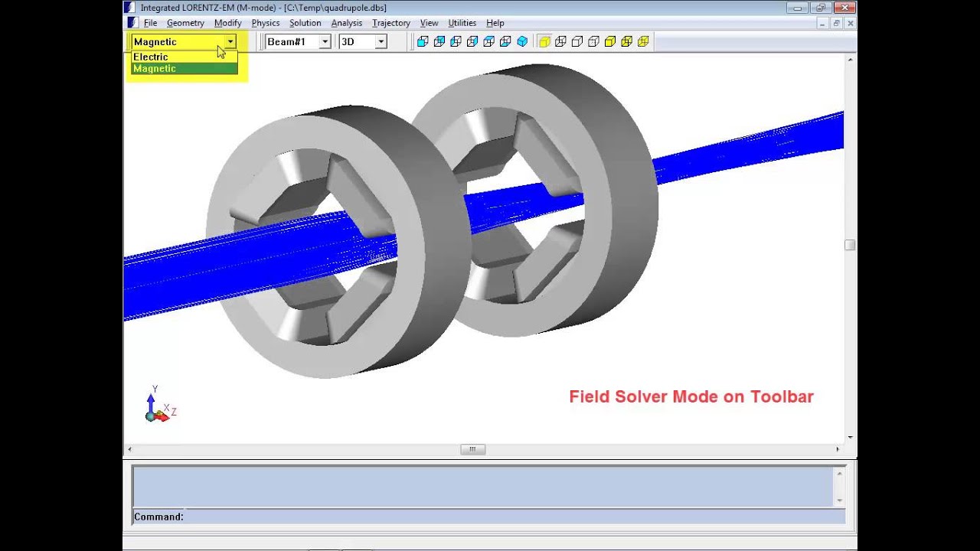
Task: Choose yellow cube with dashed hidden edges
Action: coord(643,41)
